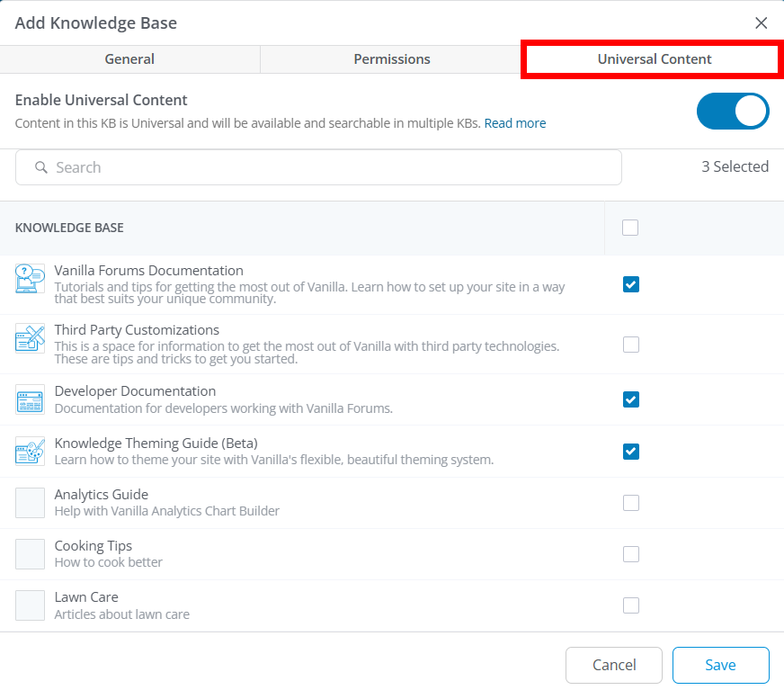Switch to the General tab
Image resolution: width=784 pixels, height=699 pixels.
pos(129,59)
